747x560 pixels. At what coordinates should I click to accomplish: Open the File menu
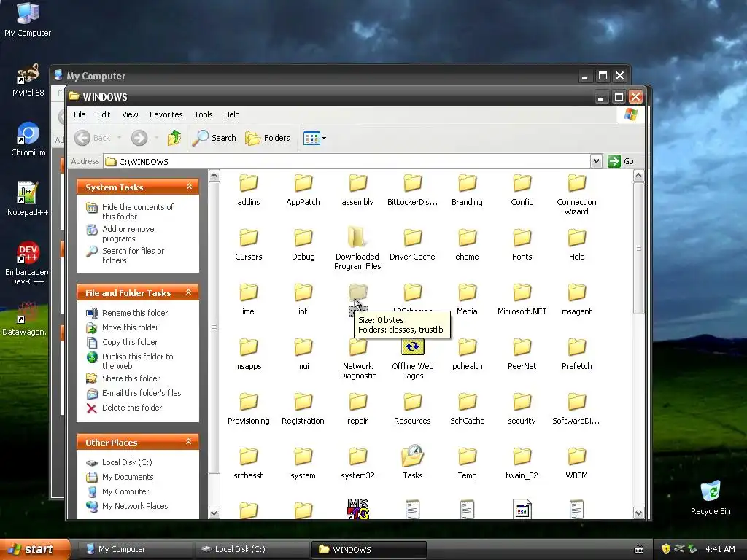pyautogui.click(x=80, y=114)
